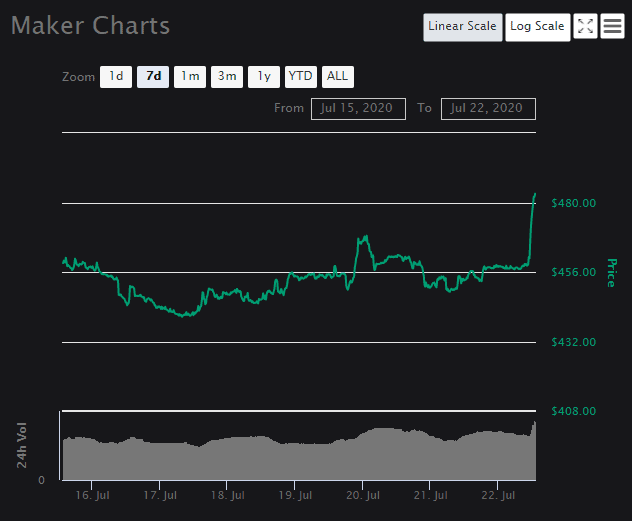The image size is (632, 521).
Task: Open the chart hamburger menu
Action: click(613, 27)
